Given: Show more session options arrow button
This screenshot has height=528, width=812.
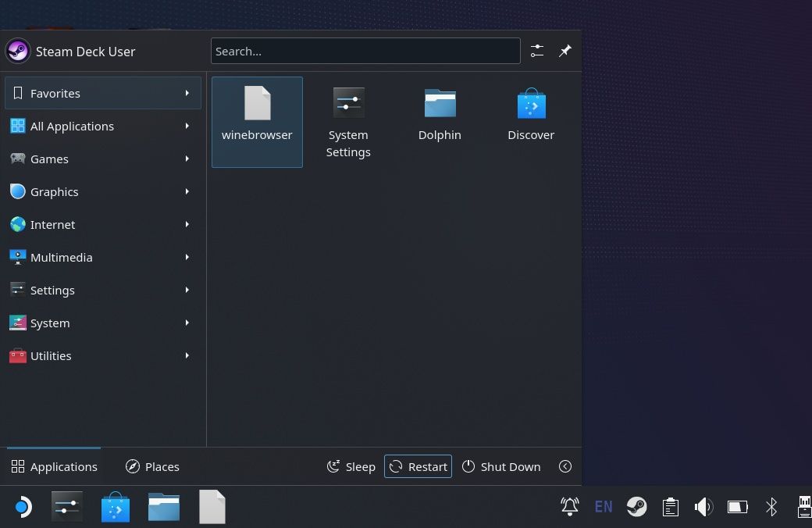Looking at the screenshot, I should click(x=565, y=466).
